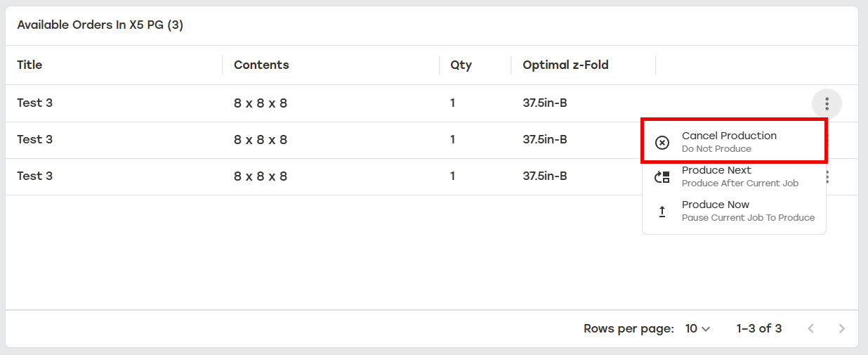Click the Qty column header

click(x=461, y=65)
